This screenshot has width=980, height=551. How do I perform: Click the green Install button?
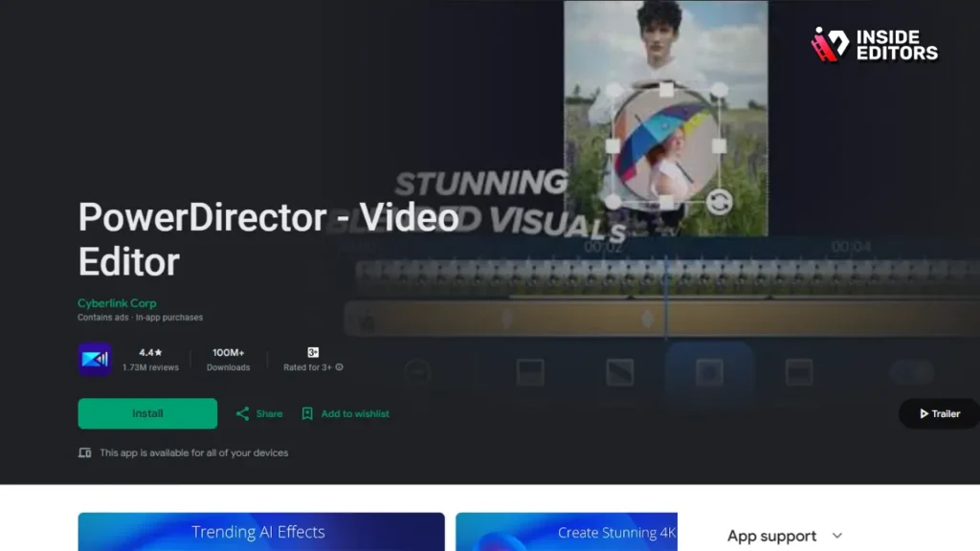147,413
